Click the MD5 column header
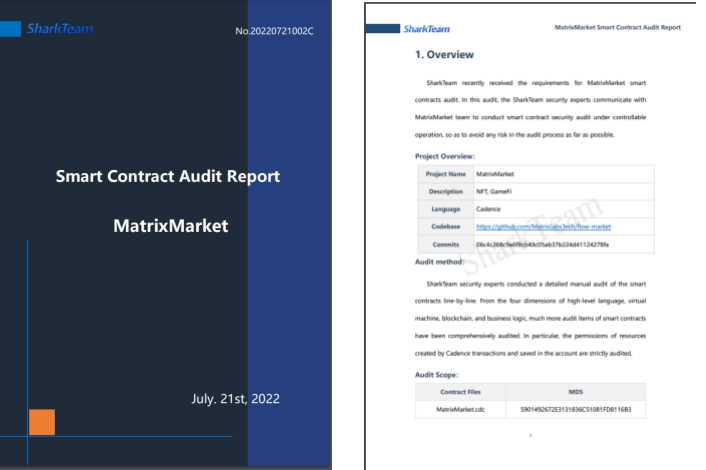 [x=575, y=392]
